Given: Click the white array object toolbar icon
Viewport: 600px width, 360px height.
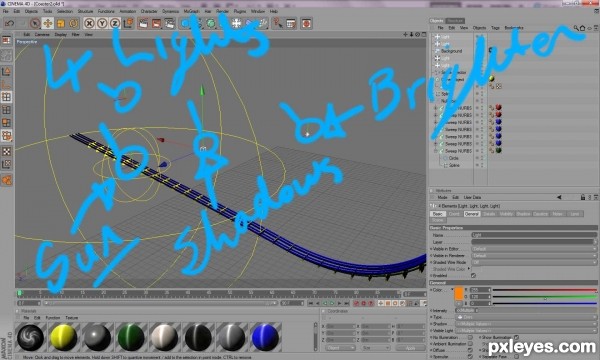Looking at the screenshot, I should pos(237,23).
